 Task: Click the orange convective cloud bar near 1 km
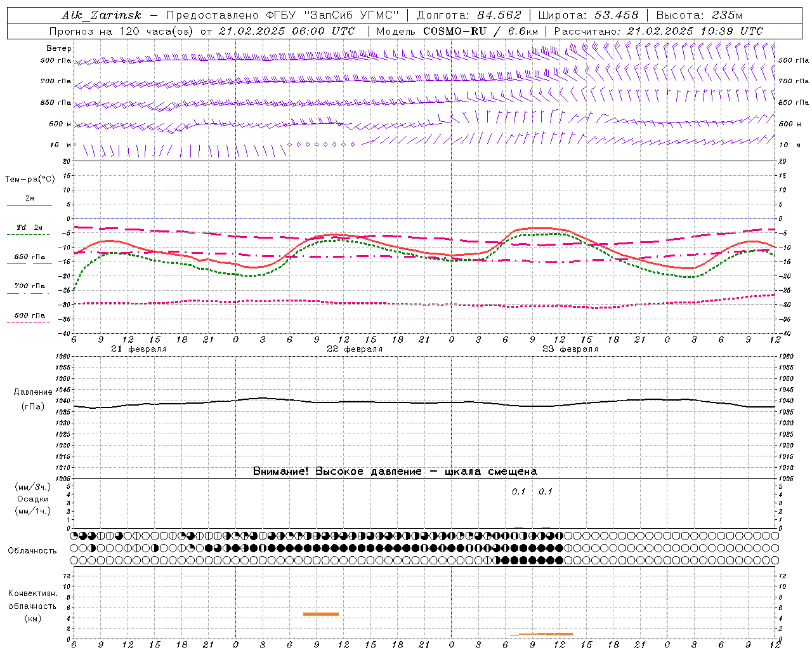click(x=546, y=633)
